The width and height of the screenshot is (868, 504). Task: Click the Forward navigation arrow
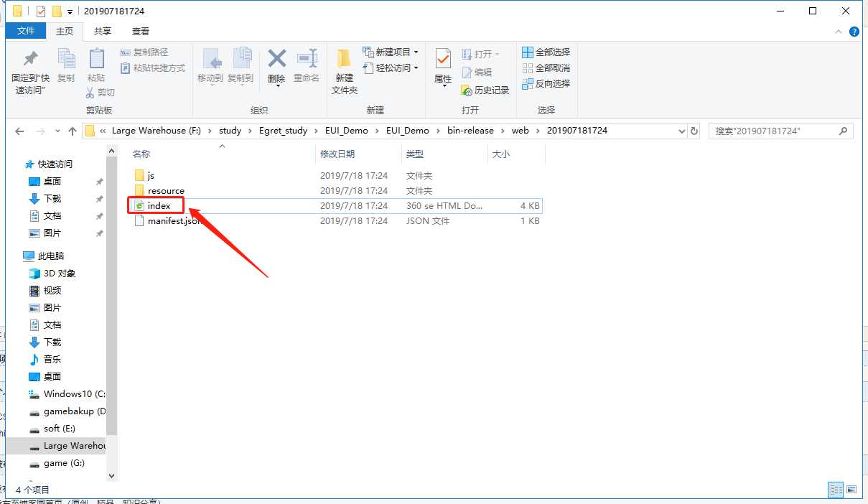[x=41, y=131]
